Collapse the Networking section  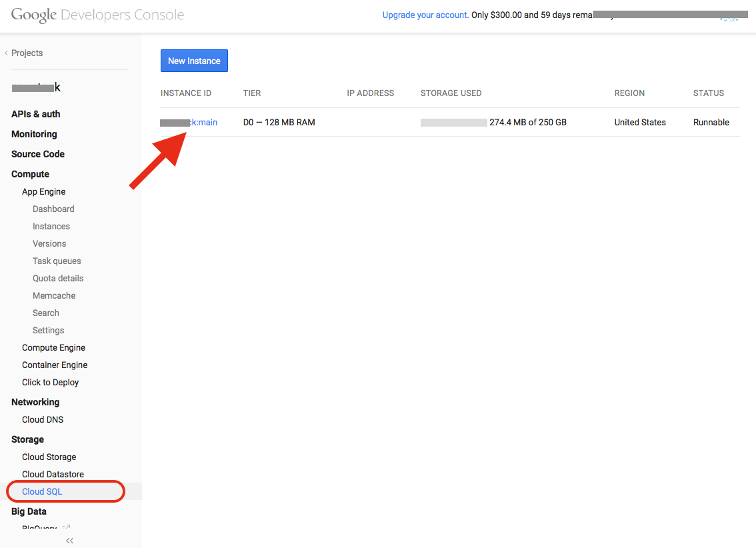(x=35, y=402)
